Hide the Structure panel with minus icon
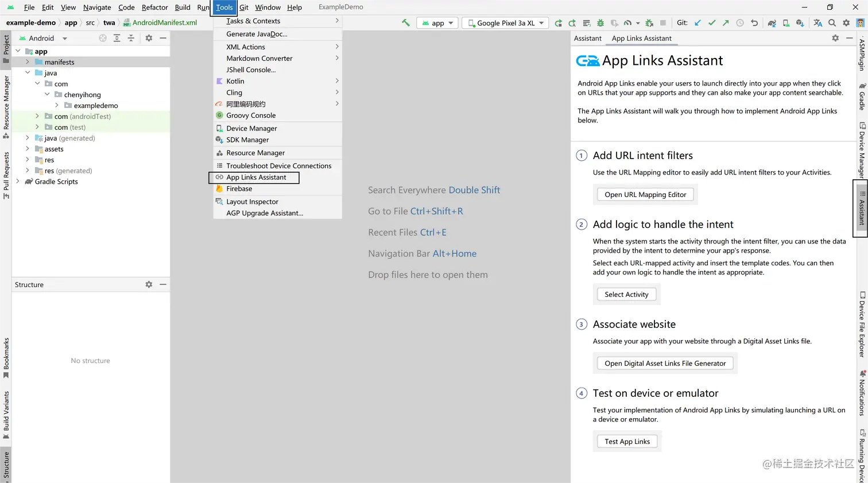868x483 pixels. (163, 284)
